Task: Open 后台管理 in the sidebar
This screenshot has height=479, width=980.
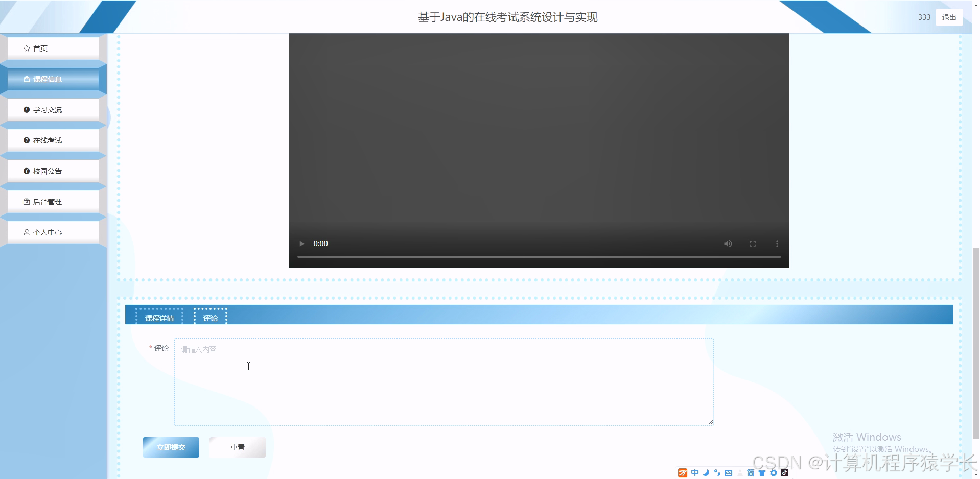Action: [x=53, y=202]
